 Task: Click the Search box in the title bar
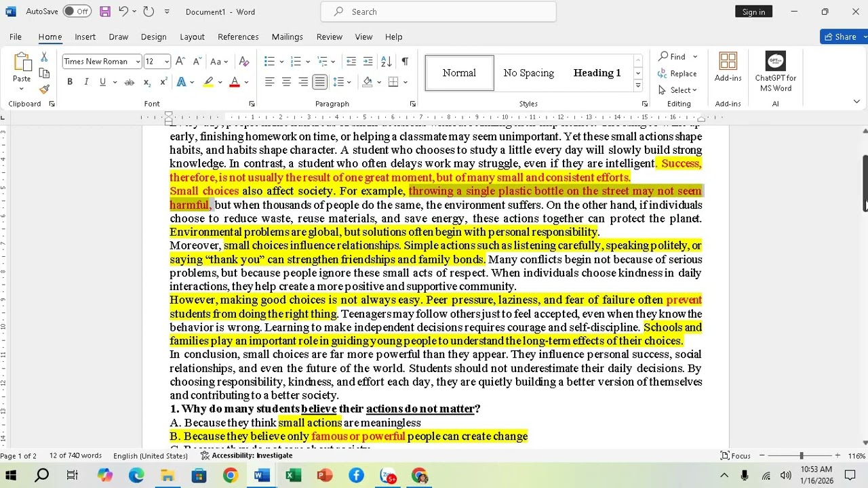(438, 12)
